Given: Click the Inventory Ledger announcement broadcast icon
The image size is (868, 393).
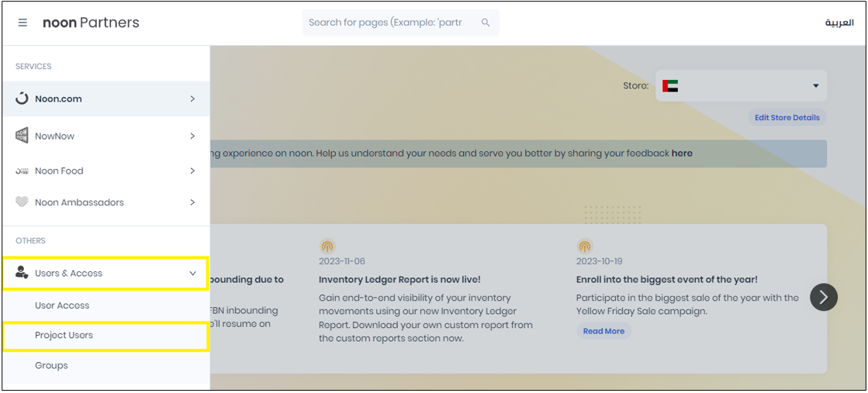Looking at the screenshot, I should pos(327,246).
